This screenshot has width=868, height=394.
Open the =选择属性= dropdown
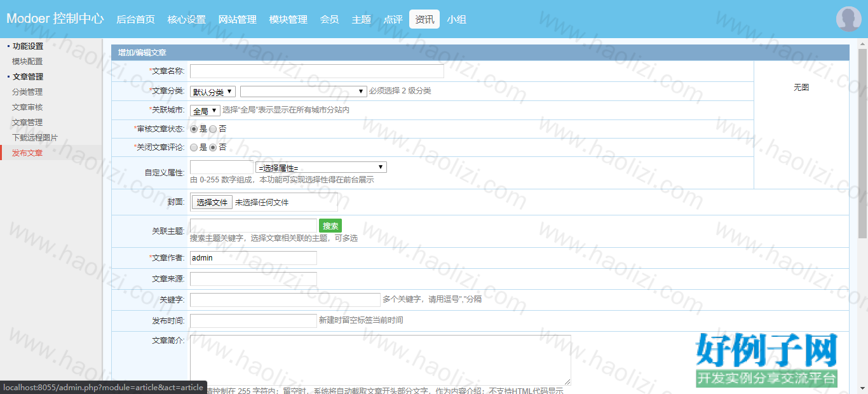click(321, 167)
